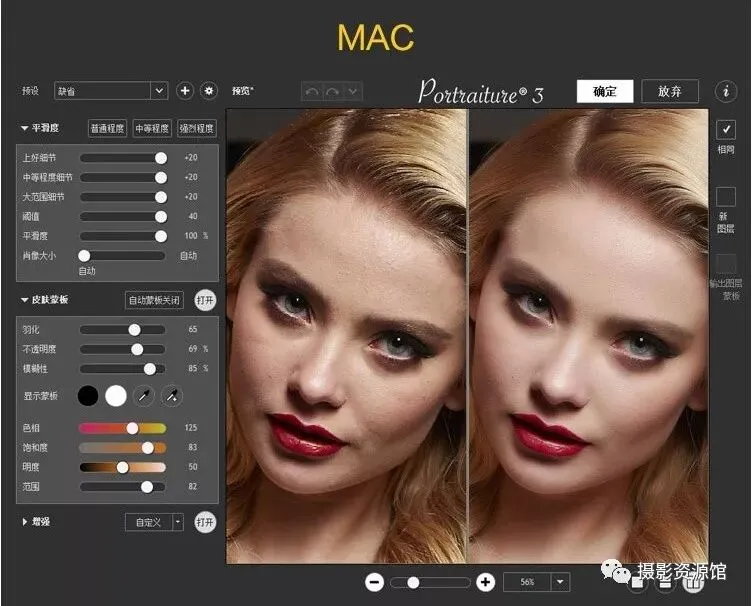Zoom out with the minus button
Viewport: 752px width, 606px height.
tap(374, 582)
